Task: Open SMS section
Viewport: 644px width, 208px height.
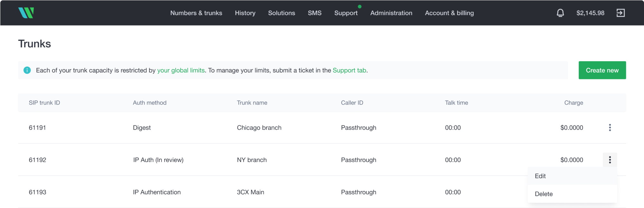Action: (x=315, y=13)
